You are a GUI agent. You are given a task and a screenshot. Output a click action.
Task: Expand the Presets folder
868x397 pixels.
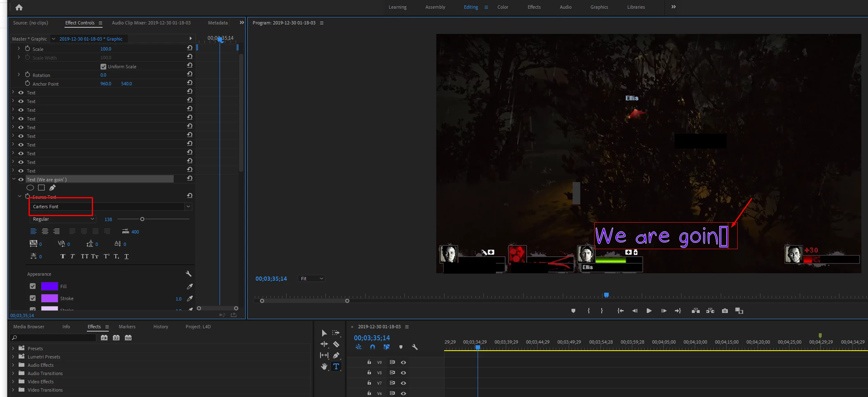(13, 348)
